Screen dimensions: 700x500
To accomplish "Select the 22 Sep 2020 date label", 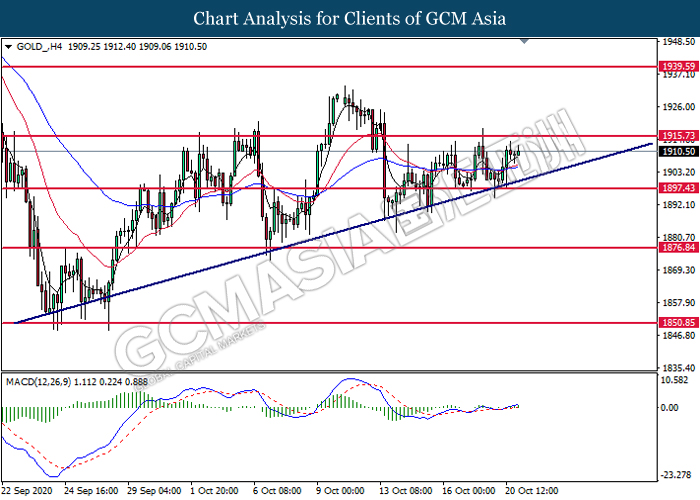I will [x=29, y=492].
